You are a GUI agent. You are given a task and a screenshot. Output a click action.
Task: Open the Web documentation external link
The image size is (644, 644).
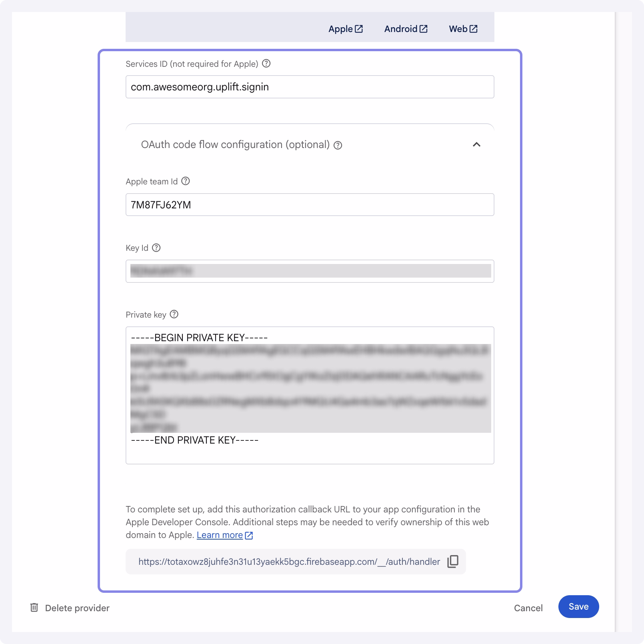(462, 28)
